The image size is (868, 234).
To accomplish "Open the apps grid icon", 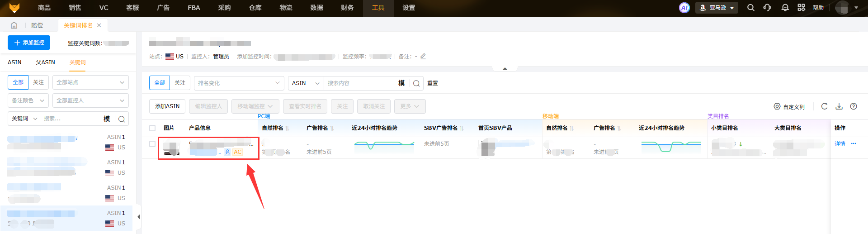I will pyautogui.click(x=802, y=8).
